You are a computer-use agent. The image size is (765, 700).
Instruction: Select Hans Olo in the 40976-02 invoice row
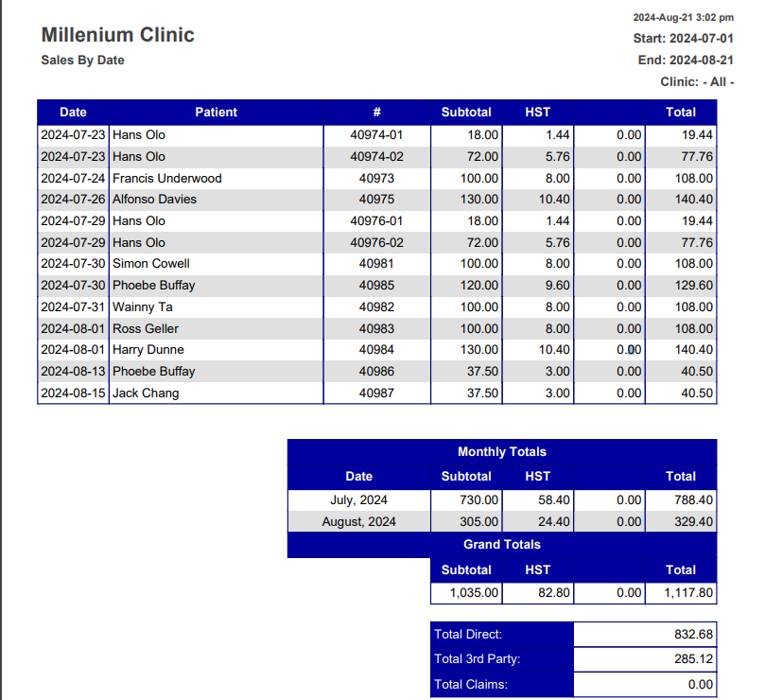[x=139, y=242]
